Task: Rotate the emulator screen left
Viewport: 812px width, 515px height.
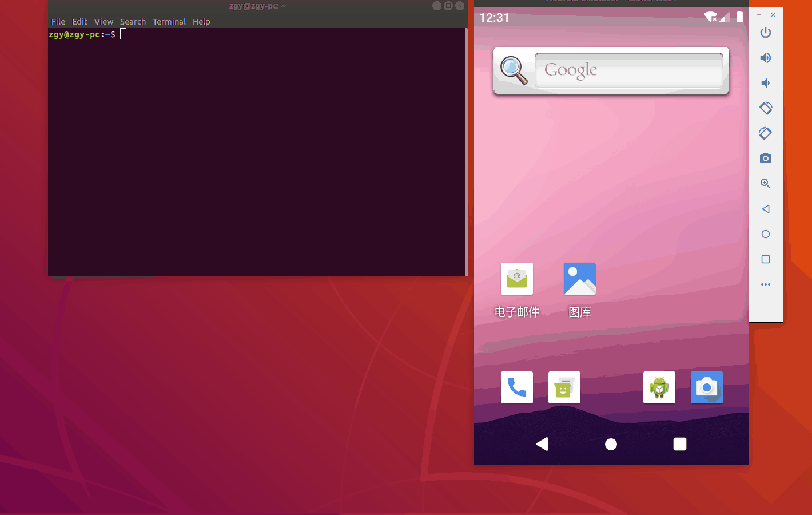Action: tap(766, 108)
